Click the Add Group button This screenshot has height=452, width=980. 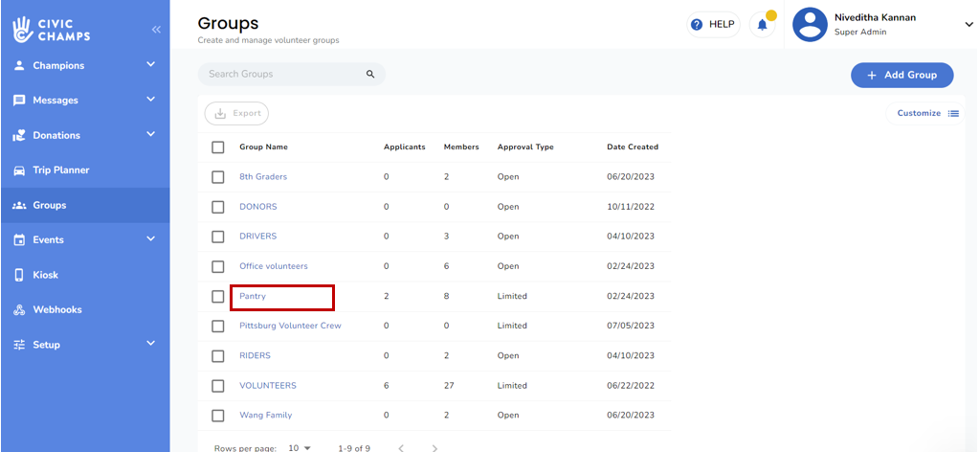(902, 75)
